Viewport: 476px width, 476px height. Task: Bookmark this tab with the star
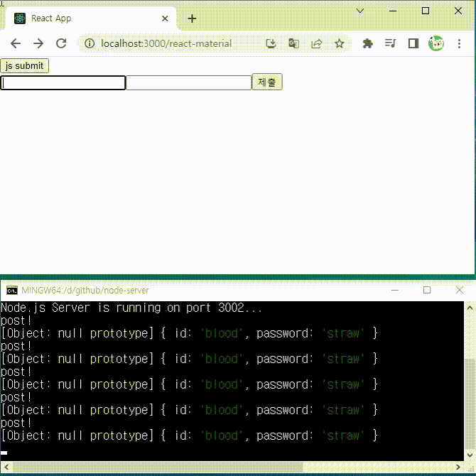pyautogui.click(x=340, y=43)
